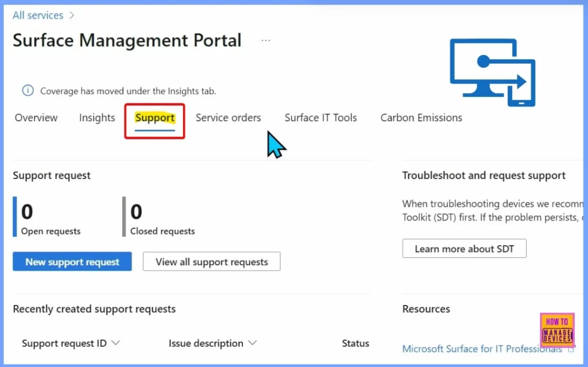Click the Troubleshoot and request support heading
The width and height of the screenshot is (588, 367).
[x=483, y=176]
